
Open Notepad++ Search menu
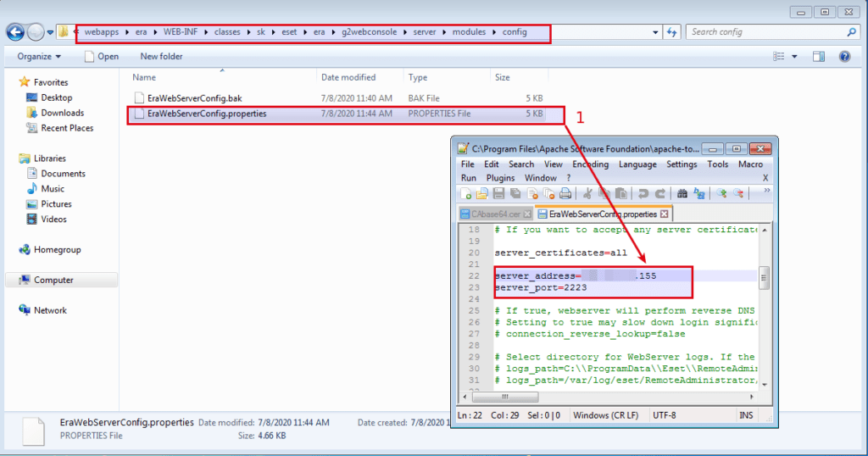coord(521,164)
